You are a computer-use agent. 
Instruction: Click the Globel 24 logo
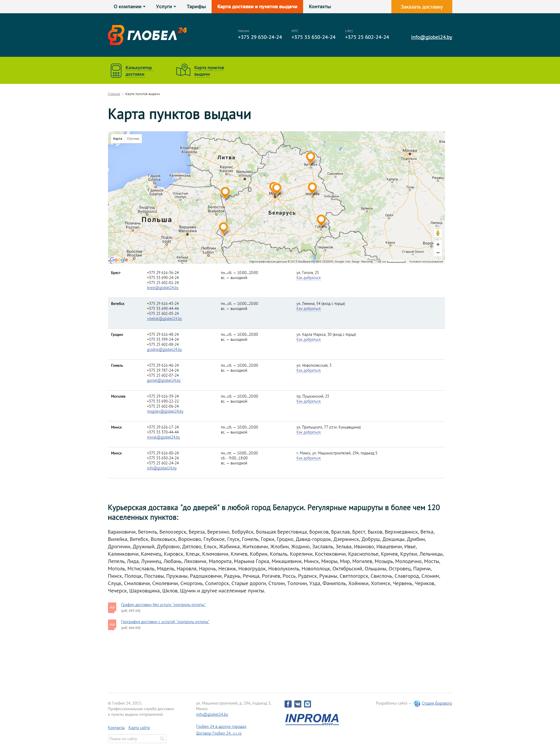(147, 35)
